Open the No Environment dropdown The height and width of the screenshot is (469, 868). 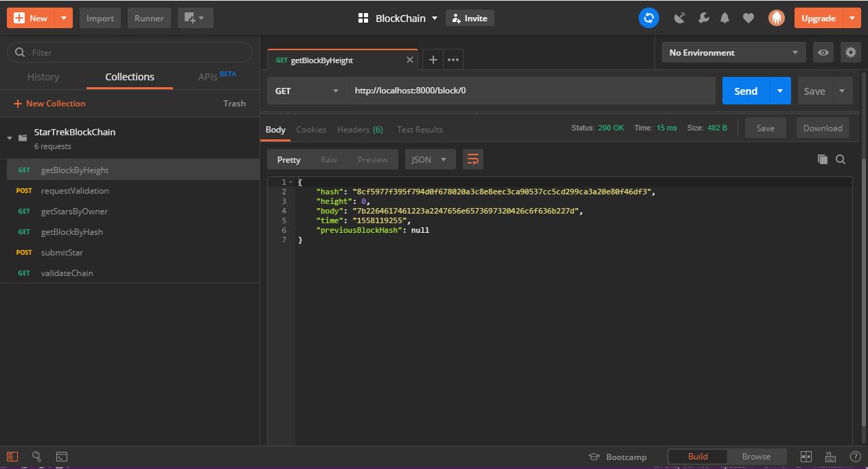pos(734,52)
